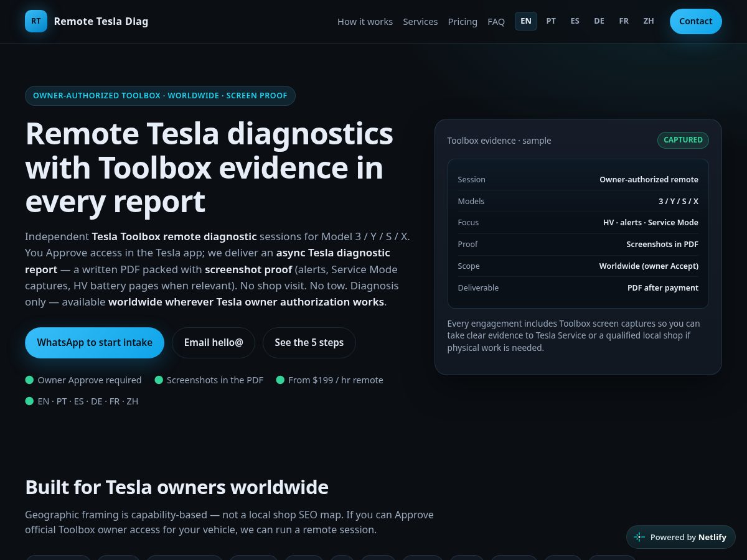Click the 'From $199 / hr remote' text
Image resolution: width=747 pixels, height=560 pixels.
(x=336, y=380)
